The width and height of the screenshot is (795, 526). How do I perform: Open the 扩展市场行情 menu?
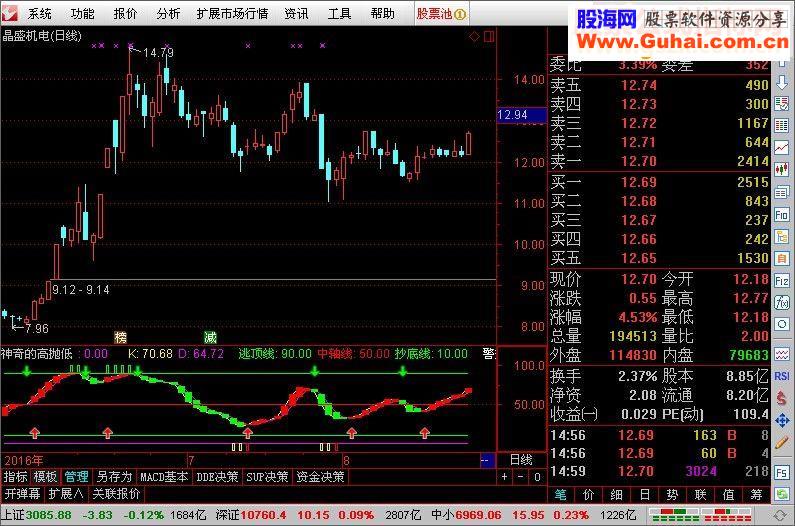[x=233, y=14]
